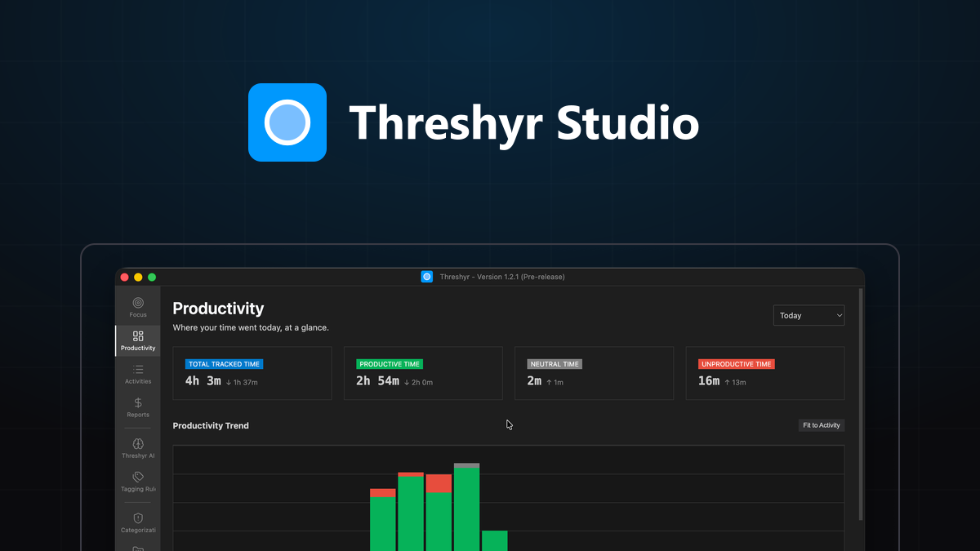Click the "1h 37m" change indicator

(242, 382)
